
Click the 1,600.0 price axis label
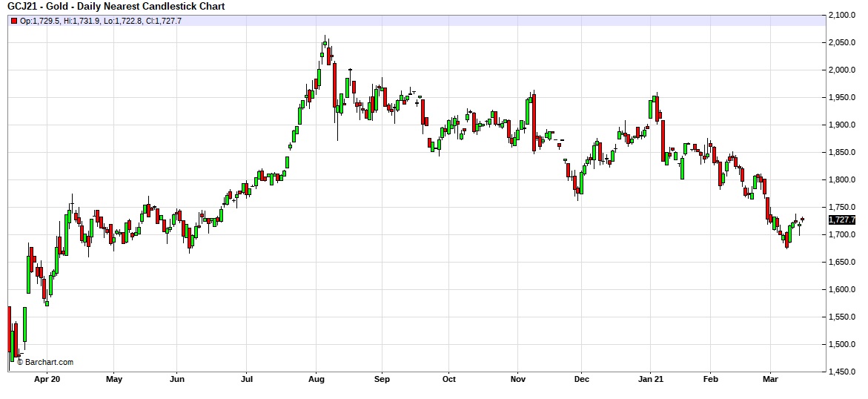(x=843, y=289)
